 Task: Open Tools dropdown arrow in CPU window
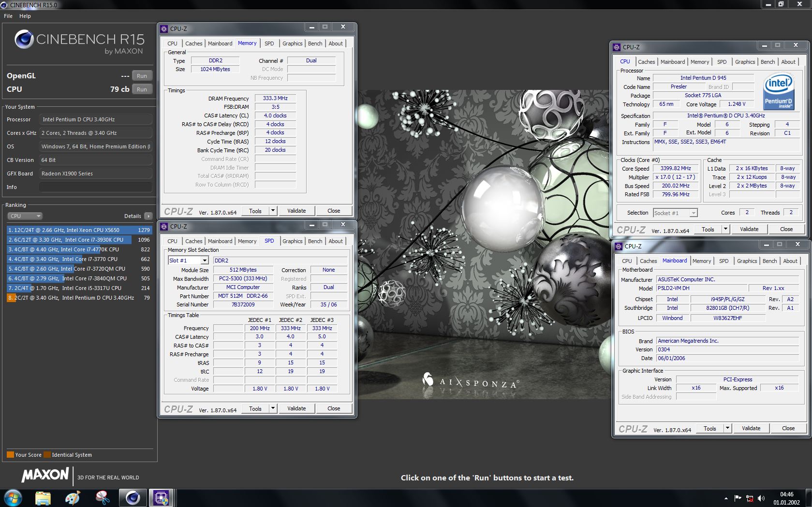coord(725,229)
